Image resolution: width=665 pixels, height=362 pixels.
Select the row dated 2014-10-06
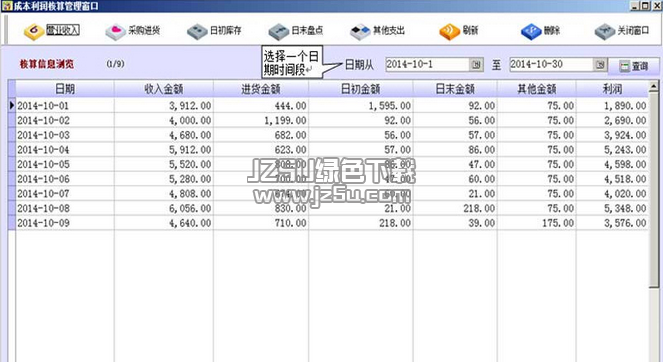[x=332, y=179]
